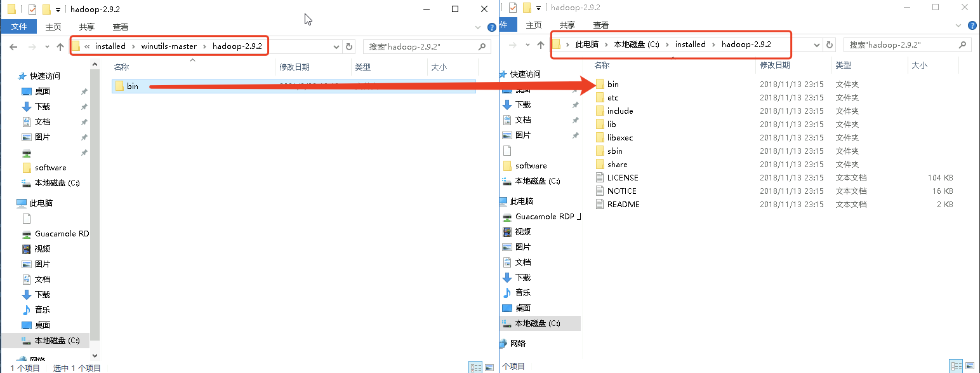The image size is (980, 373).
Task: Refresh the left window's folder view
Action: pos(348,46)
